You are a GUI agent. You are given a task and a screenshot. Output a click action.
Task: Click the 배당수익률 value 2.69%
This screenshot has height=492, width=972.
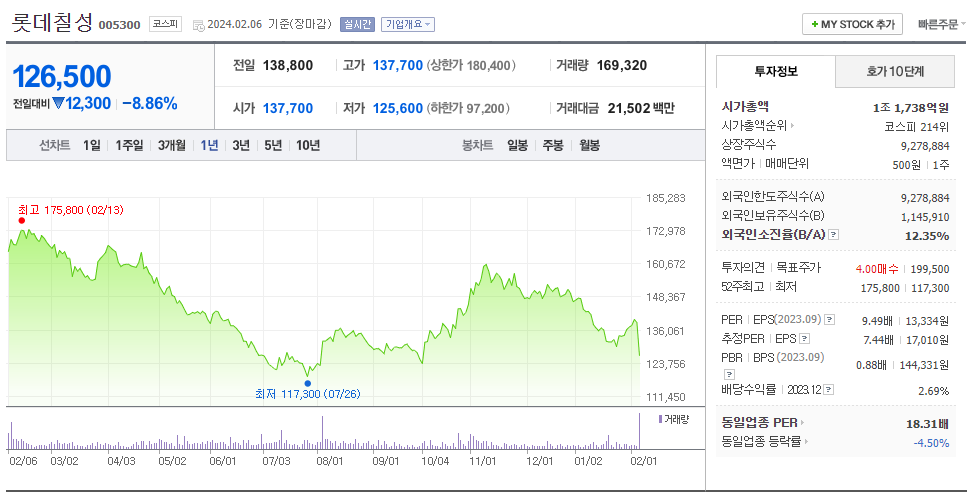[934, 391]
